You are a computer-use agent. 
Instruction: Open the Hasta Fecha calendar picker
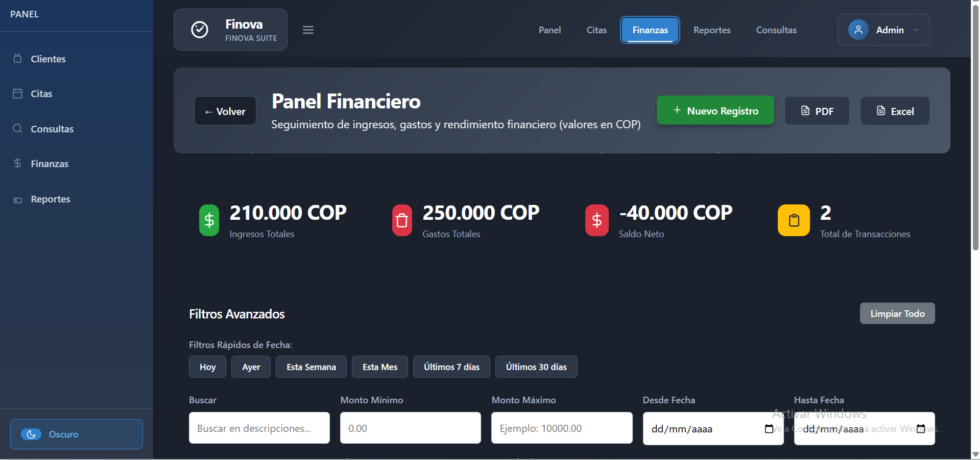(x=921, y=429)
